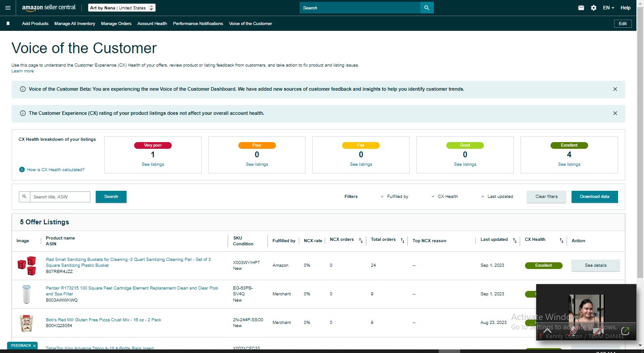See listings under Poor
This screenshot has width=644, height=353.
pyautogui.click(x=257, y=164)
